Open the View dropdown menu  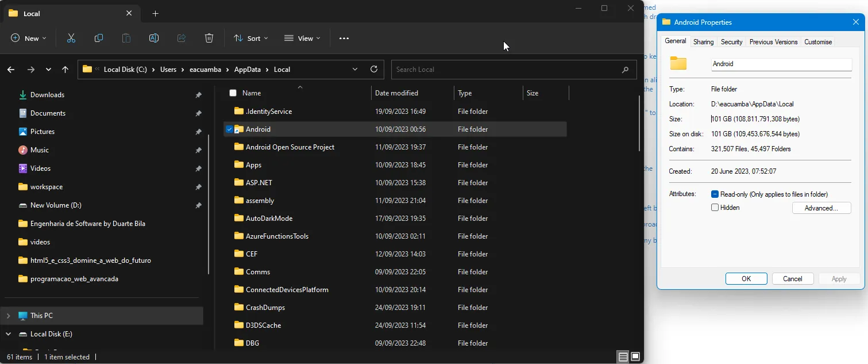coord(302,39)
